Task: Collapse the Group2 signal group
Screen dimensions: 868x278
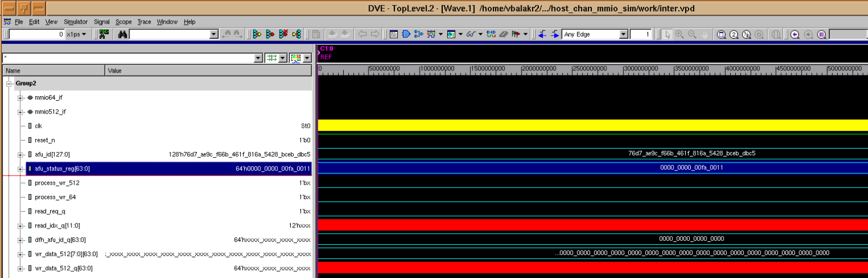Action: [x=9, y=83]
